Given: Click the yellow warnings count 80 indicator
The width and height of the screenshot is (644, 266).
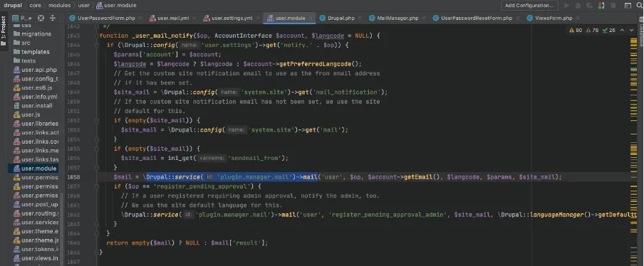Looking at the screenshot, I should point(576,30).
